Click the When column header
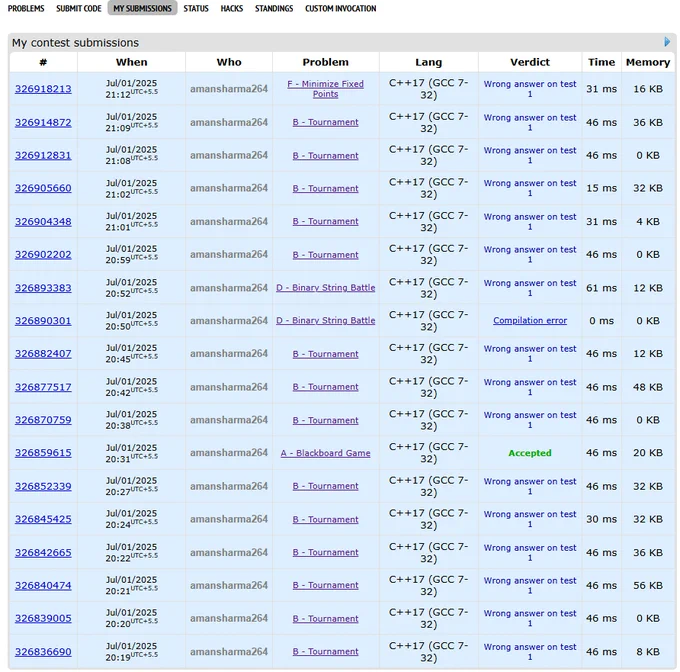The image size is (680, 672). [x=131, y=62]
